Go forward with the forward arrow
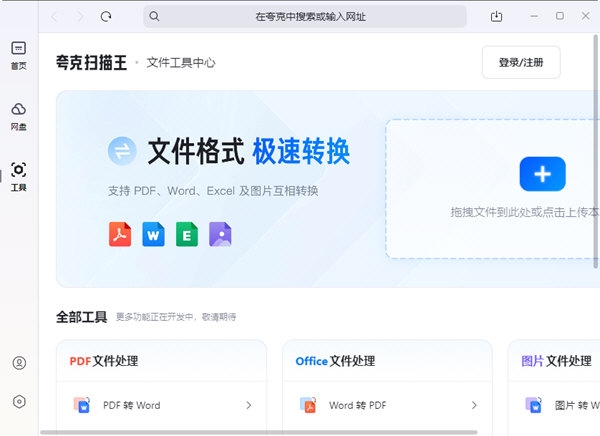The height and width of the screenshot is (436, 600). click(x=80, y=16)
